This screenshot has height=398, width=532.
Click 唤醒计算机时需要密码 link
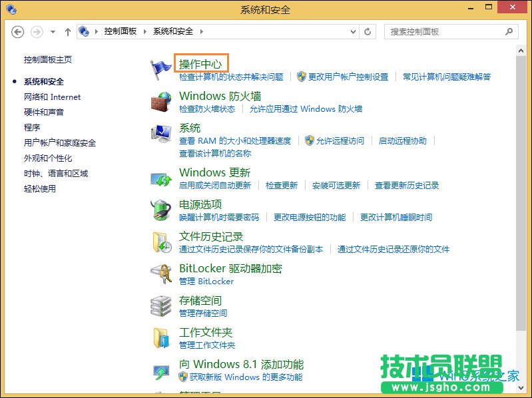pos(219,218)
